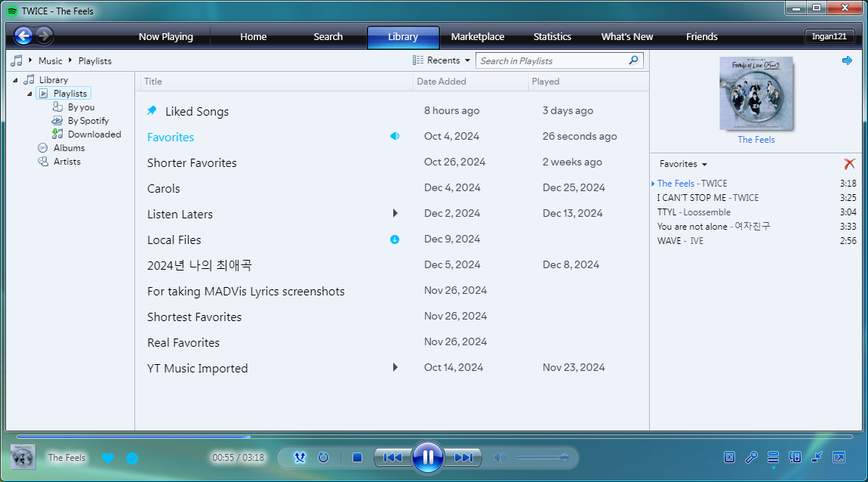Sort by the Played column header
This screenshot has width=868, height=482.
(545, 82)
